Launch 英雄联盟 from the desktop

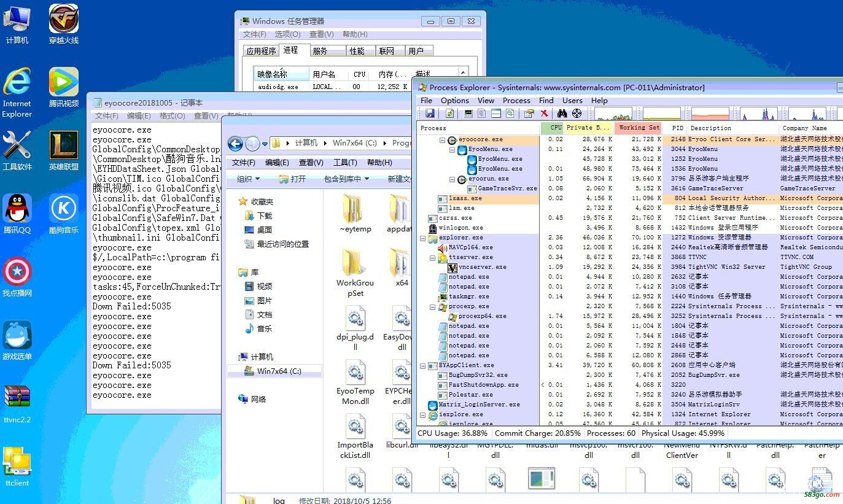(x=64, y=151)
